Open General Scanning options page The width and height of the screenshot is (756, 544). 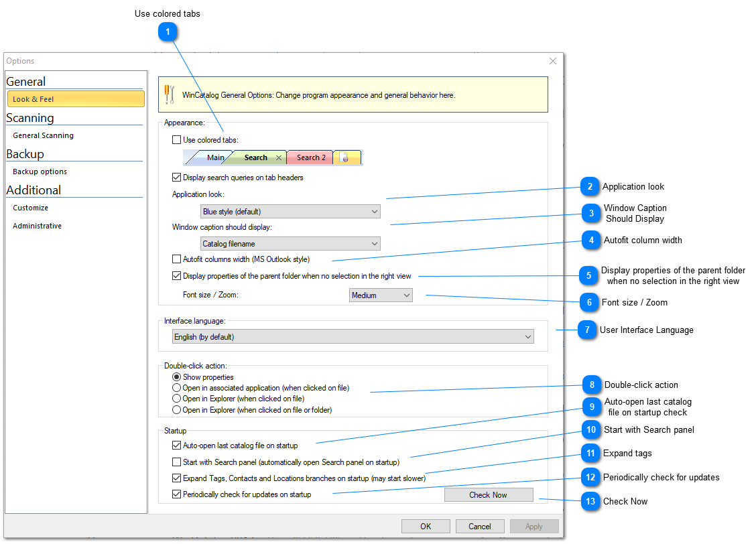click(44, 135)
